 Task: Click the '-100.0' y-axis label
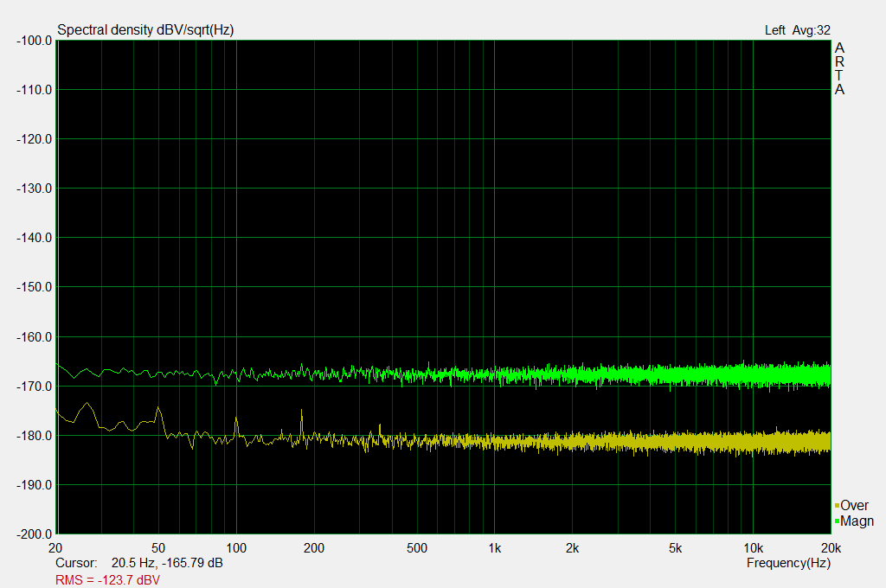click(34, 41)
